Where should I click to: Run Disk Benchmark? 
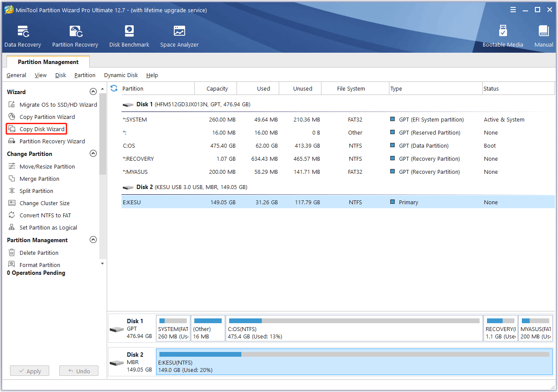[129, 35]
